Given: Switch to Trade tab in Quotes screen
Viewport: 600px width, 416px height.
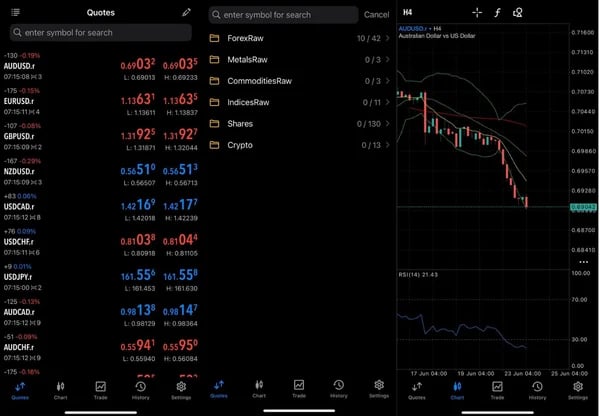Looking at the screenshot, I should [x=101, y=390].
